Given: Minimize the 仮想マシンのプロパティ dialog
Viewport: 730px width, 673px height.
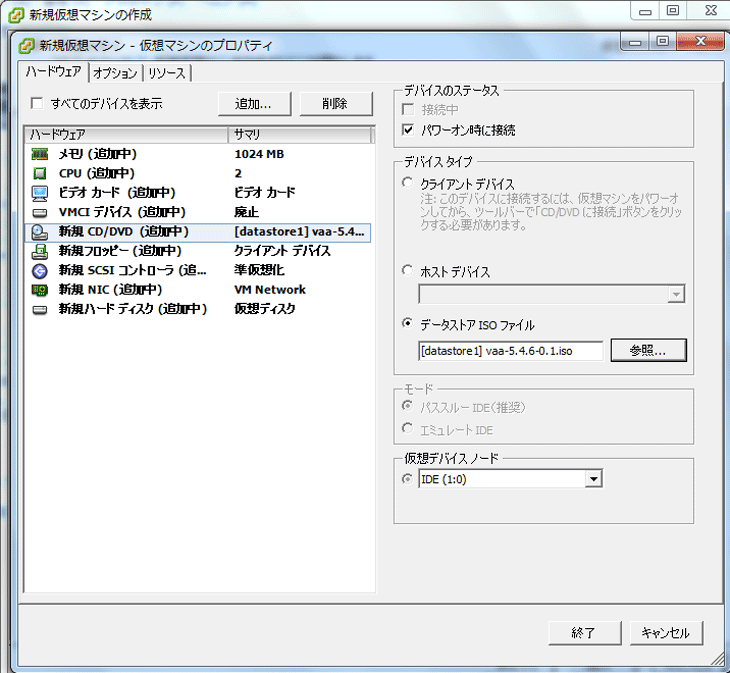Looking at the screenshot, I should click(x=635, y=42).
